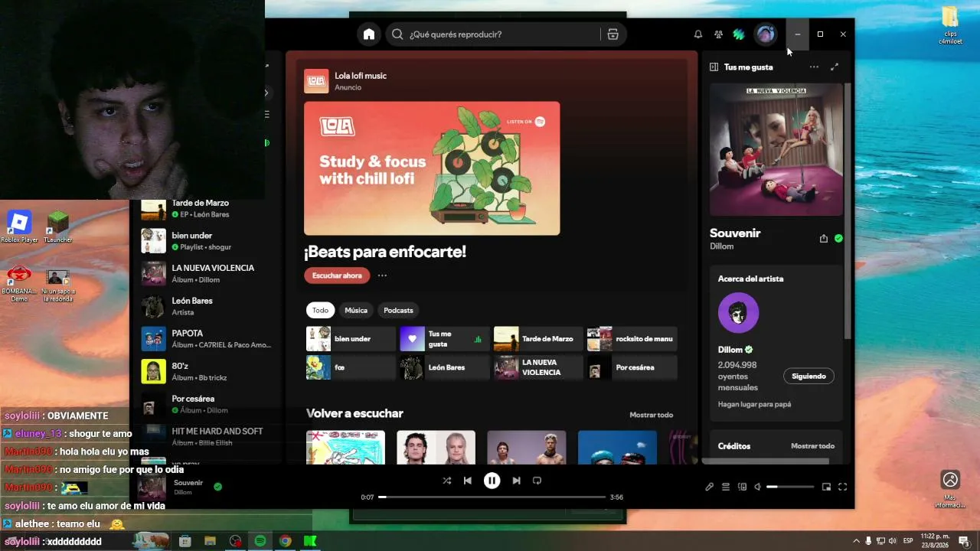Image resolution: width=980 pixels, height=551 pixels.
Task: Toggle the lyrics microphone icon
Action: (x=709, y=487)
